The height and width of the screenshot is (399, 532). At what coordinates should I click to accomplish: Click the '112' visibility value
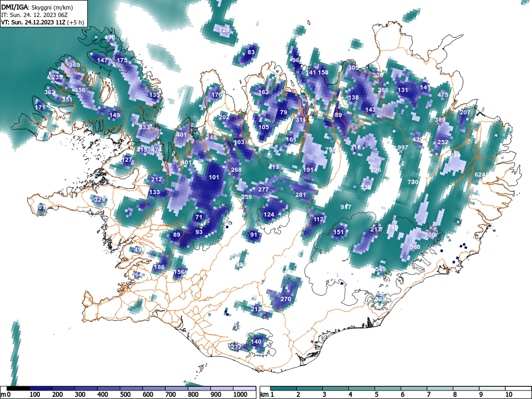pyautogui.click(x=318, y=220)
